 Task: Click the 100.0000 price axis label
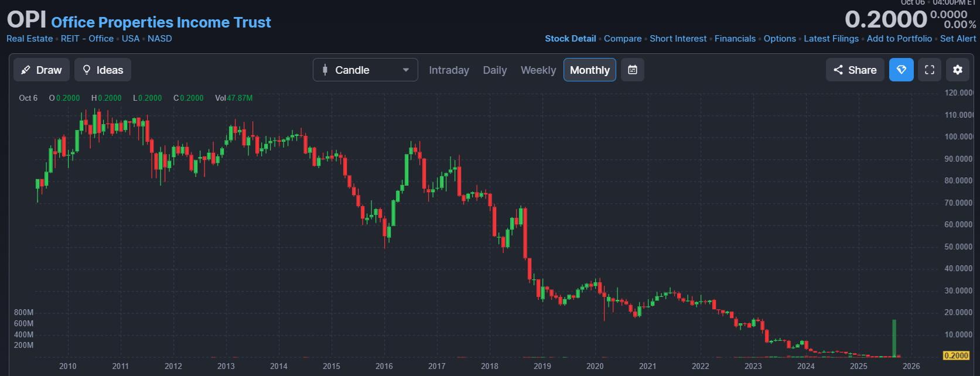point(958,136)
